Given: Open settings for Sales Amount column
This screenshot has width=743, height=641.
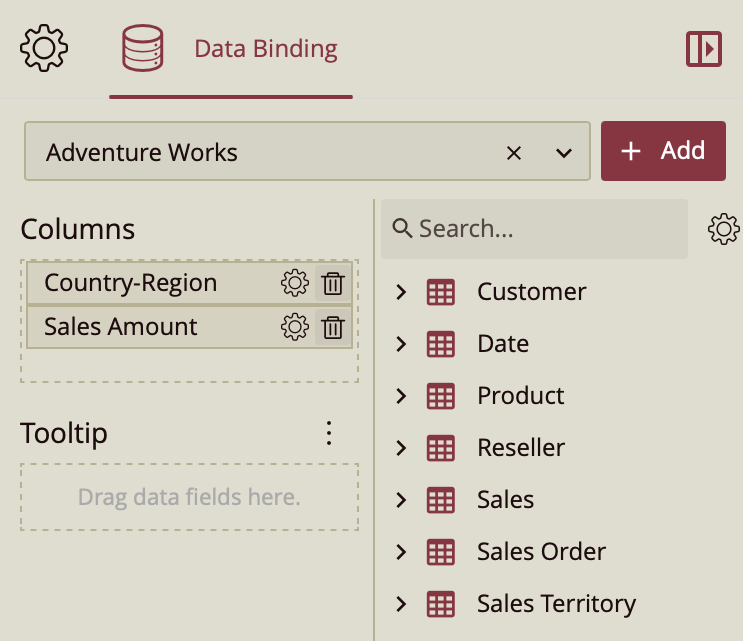Looking at the screenshot, I should (294, 327).
